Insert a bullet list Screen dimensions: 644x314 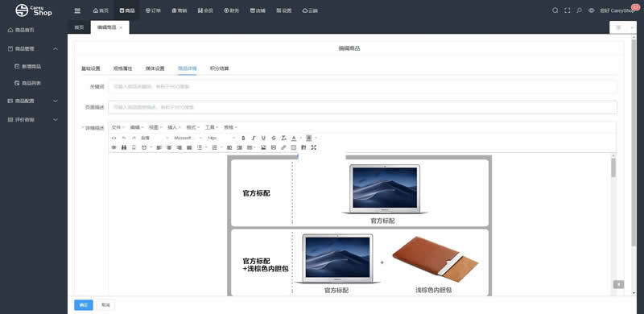click(x=200, y=147)
